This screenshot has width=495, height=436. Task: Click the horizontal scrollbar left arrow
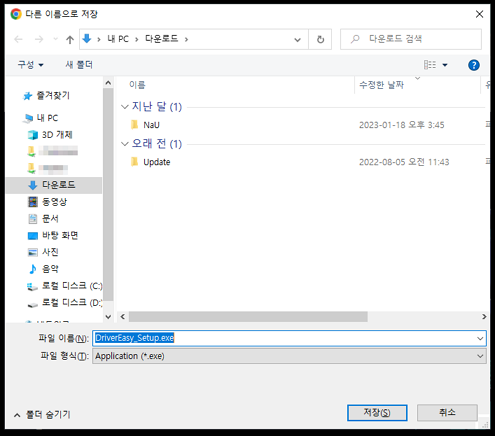[123, 317]
